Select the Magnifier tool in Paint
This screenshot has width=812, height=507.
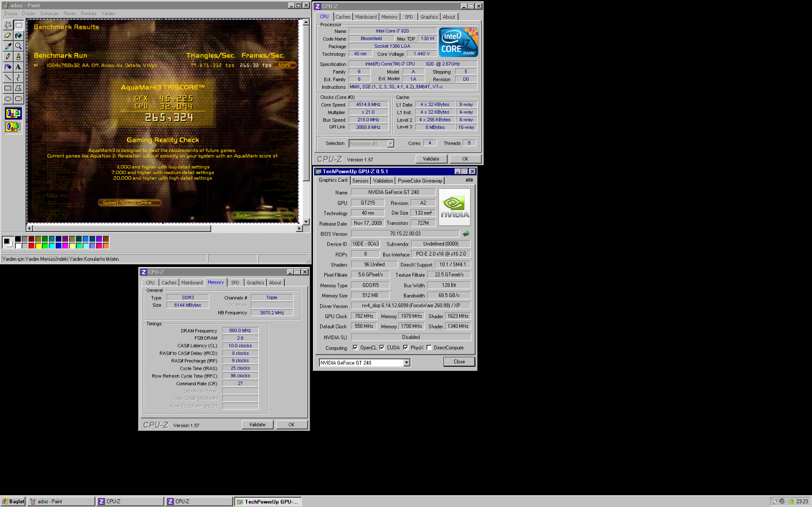click(18, 46)
